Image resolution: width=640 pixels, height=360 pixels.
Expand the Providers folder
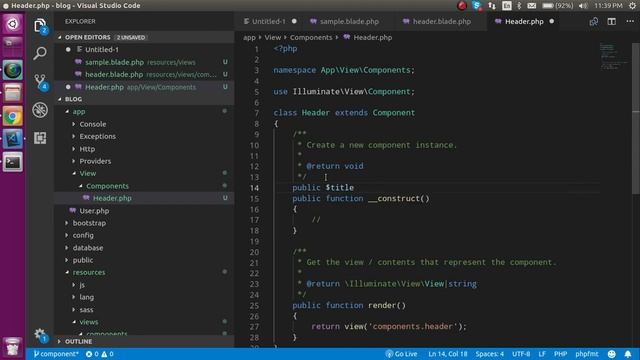pos(95,161)
